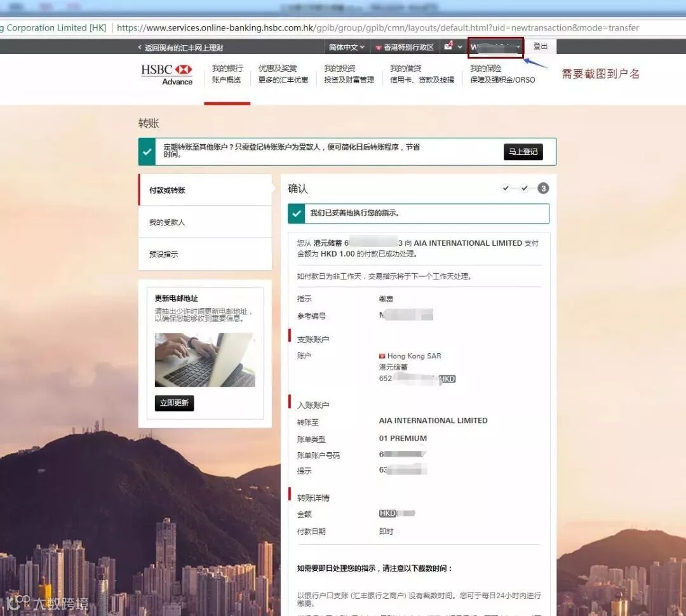Viewport: 686px width, 616px height.
Task: Click the Hong Kong SAR flag icon
Action: pos(382,356)
